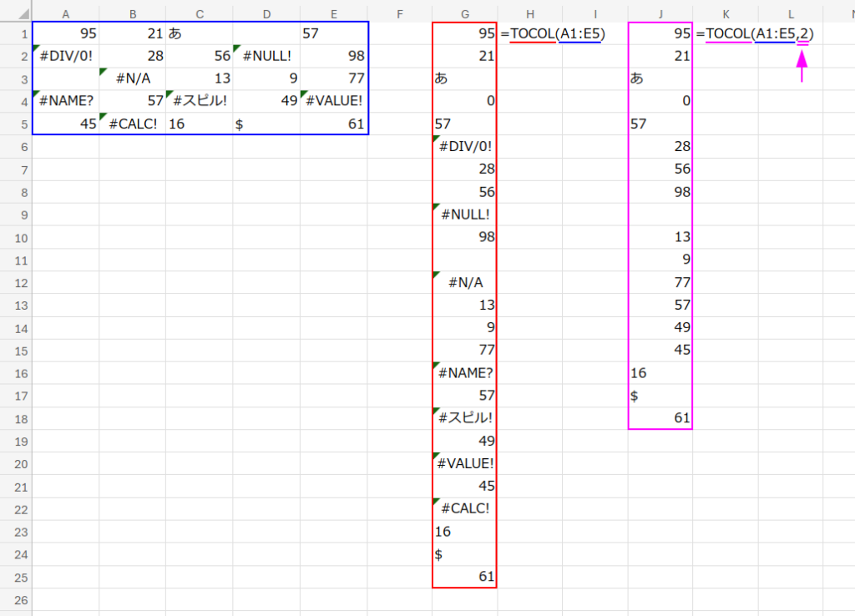Select column J header
The height and width of the screenshot is (616, 855).
coord(660,12)
